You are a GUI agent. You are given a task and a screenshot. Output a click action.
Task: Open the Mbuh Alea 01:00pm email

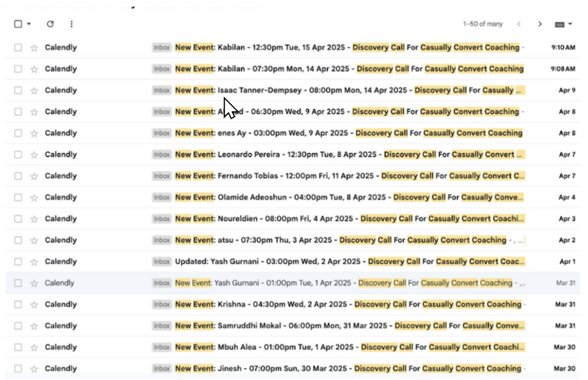point(292,347)
